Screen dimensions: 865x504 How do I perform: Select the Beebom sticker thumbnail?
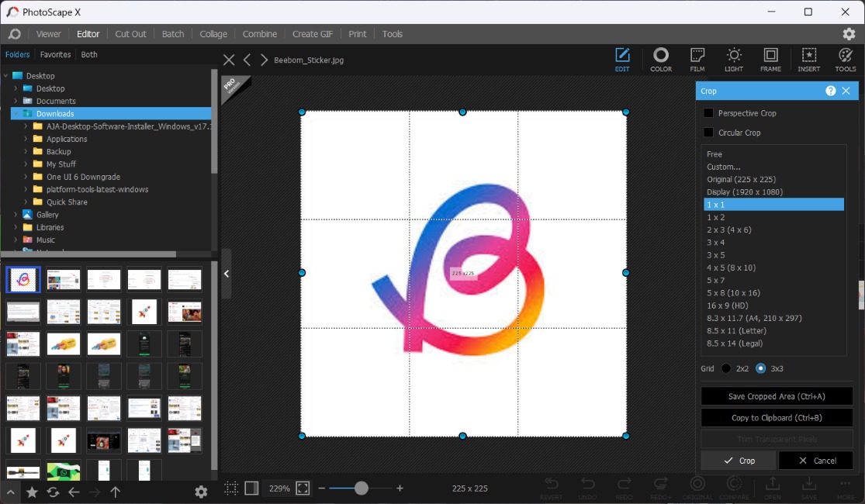pyautogui.click(x=22, y=279)
